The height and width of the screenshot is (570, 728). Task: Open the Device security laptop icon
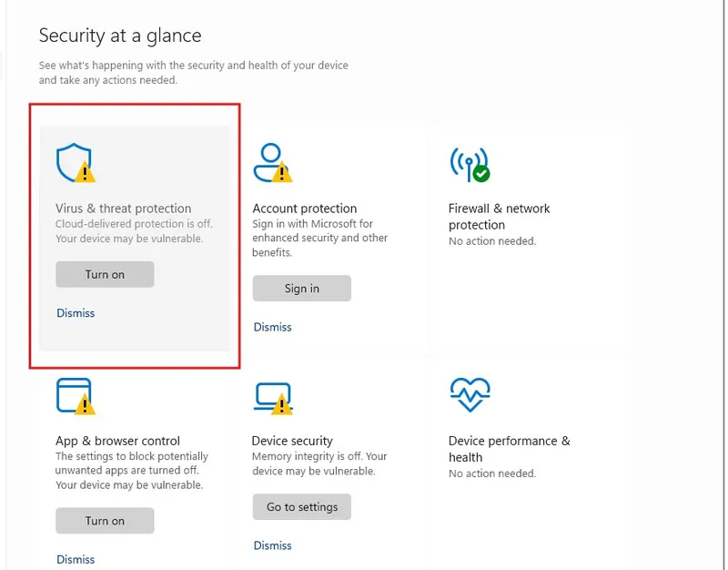click(x=273, y=398)
